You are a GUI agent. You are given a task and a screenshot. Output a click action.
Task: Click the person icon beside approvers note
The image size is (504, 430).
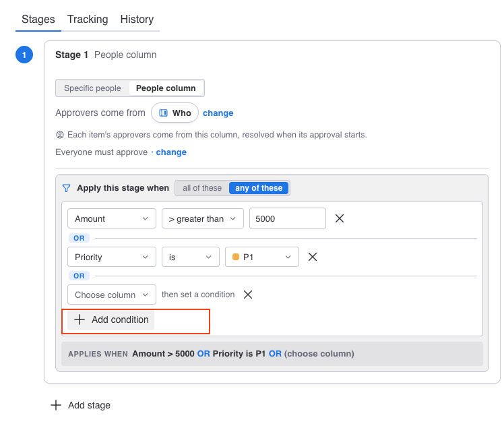pos(60,135)
